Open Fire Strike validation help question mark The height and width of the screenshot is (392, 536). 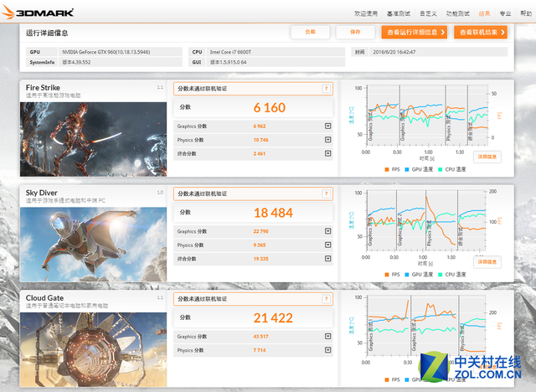[x=327, y=89]
